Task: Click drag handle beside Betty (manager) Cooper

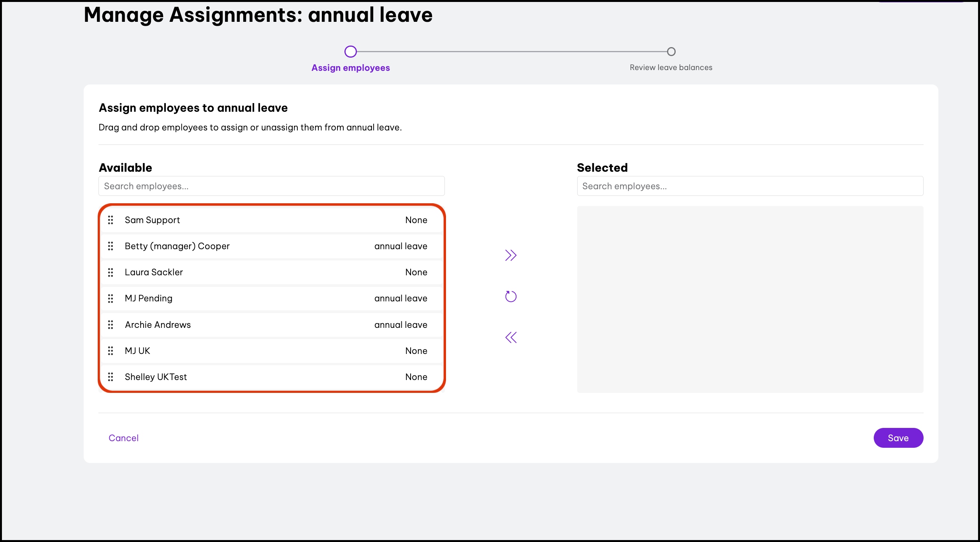Action: [111, 246]
